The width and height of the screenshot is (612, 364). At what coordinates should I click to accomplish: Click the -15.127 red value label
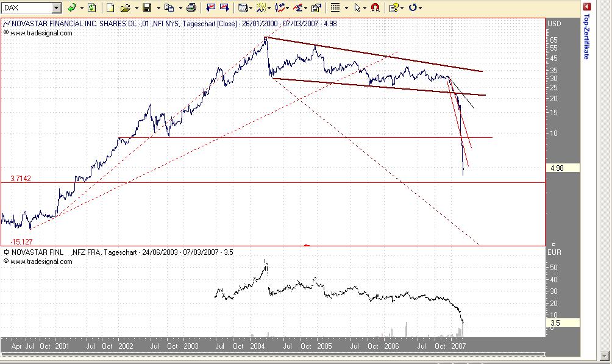pyautogui.click(x=21, y=242)
